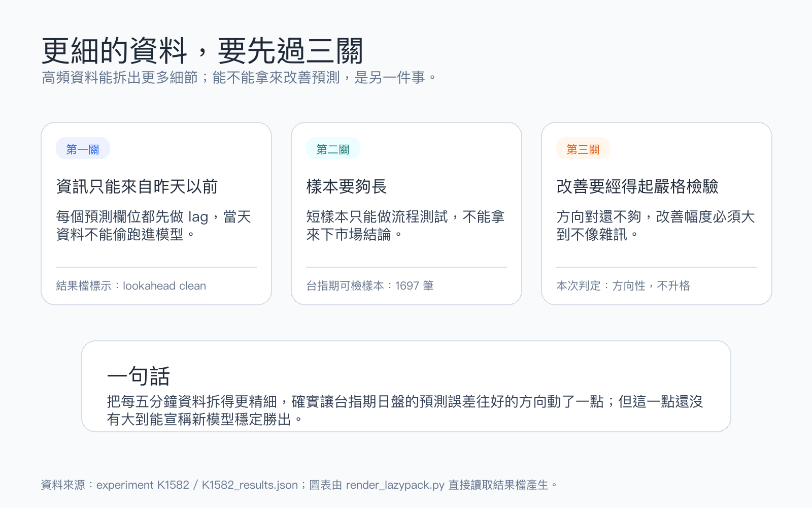Click the subtitle starting 高頻資料能拆出更多細節
This screenshot has width=812, height=508.
point(239,77)
